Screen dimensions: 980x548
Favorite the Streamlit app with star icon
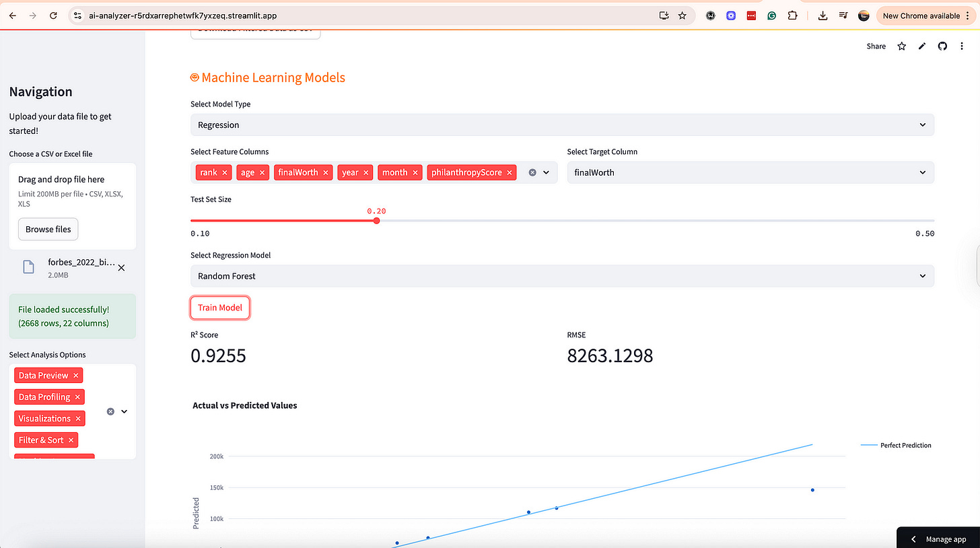click(902, 46)
